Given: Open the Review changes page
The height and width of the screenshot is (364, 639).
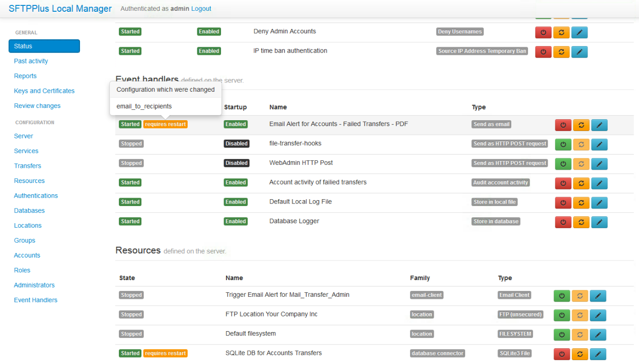Looking at the screenshot, I should 37,106.
